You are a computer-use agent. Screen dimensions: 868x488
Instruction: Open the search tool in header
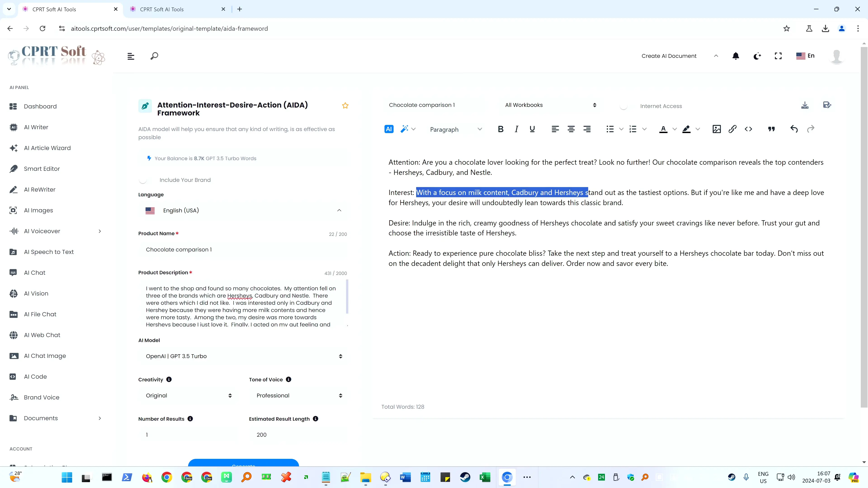[154, 56]
